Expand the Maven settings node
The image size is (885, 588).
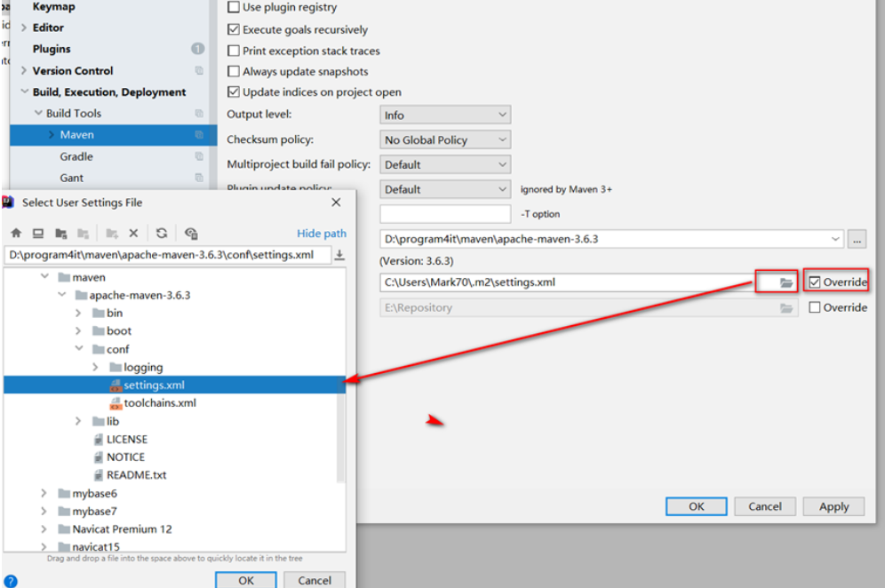(x=52, y=134)
